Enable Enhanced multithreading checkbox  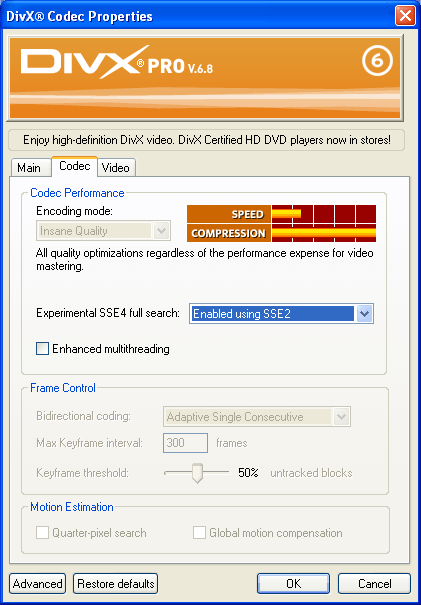tap(42, 349)
